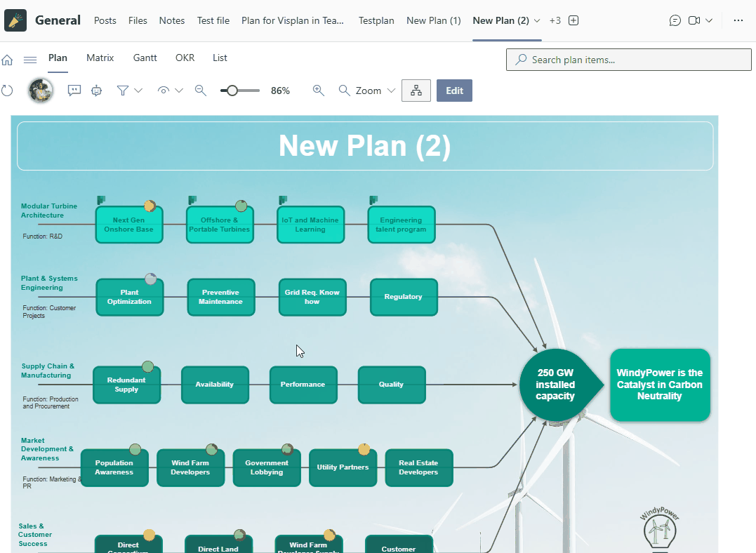Click the zoom out magnifier

click(201, 91)
